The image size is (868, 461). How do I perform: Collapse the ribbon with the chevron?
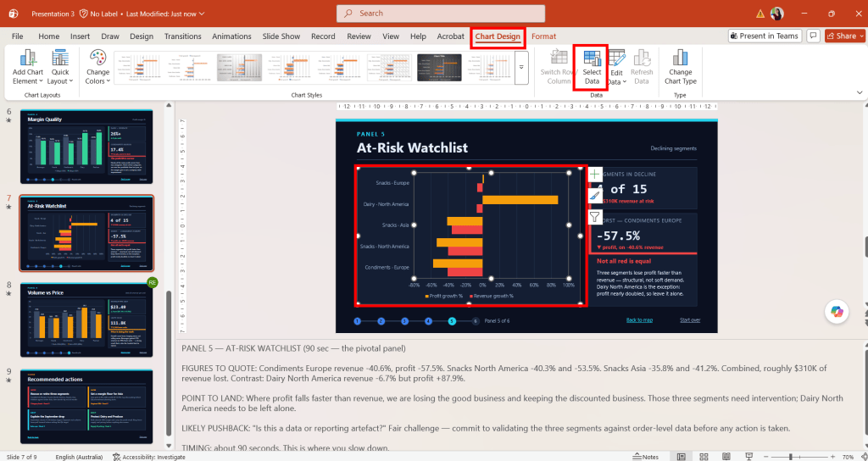coord(860,92)
